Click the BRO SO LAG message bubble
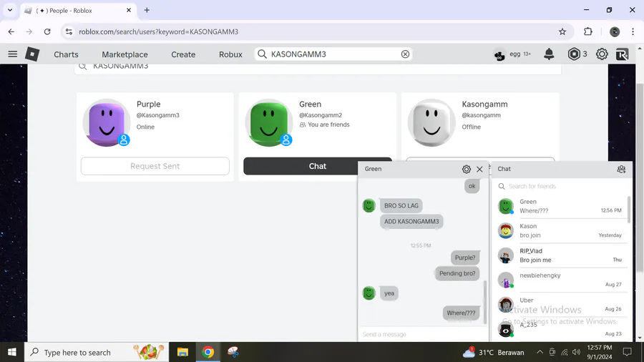 pos(401,205)
